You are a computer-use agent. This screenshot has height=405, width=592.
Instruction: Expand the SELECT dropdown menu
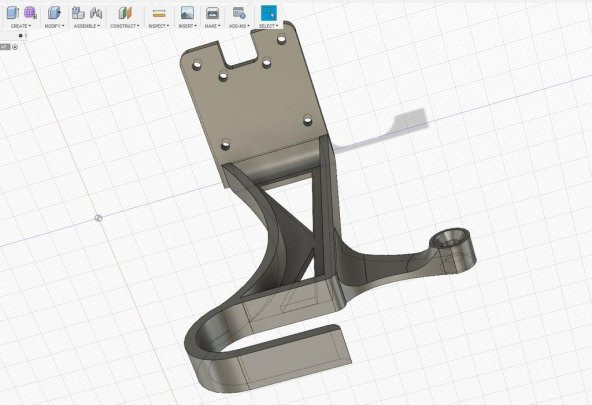(268, 26)
